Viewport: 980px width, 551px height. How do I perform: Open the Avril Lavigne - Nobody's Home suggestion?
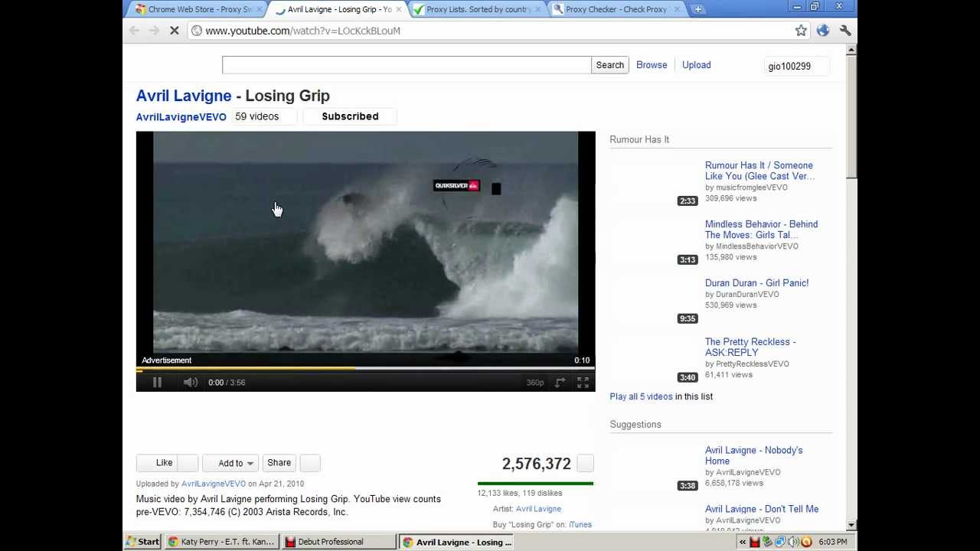[x=754, y=456]
